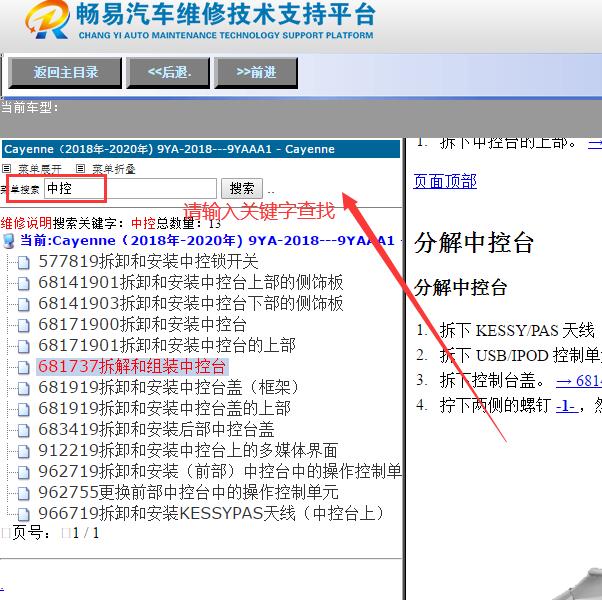Open 912219 中控台上的多媒体界面 entry
Screen dimensions: 602x600
188,450
